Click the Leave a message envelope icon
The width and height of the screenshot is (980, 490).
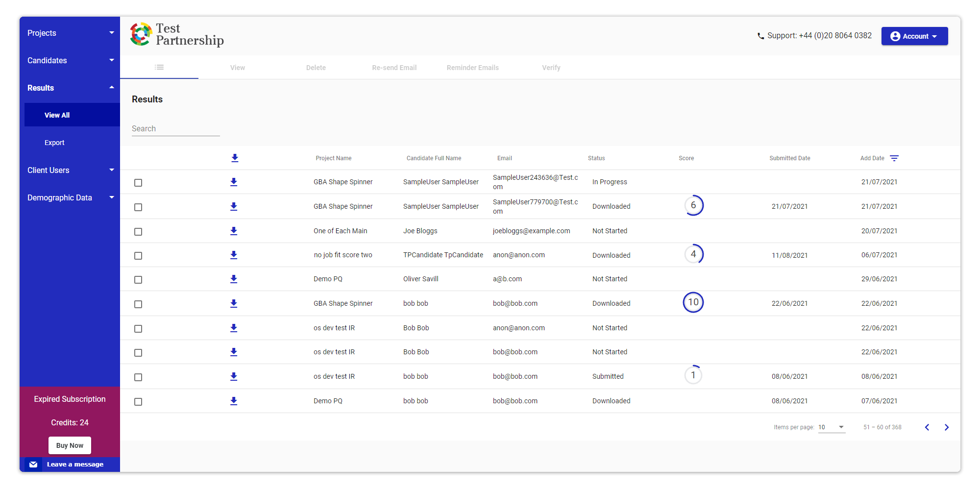33,465
